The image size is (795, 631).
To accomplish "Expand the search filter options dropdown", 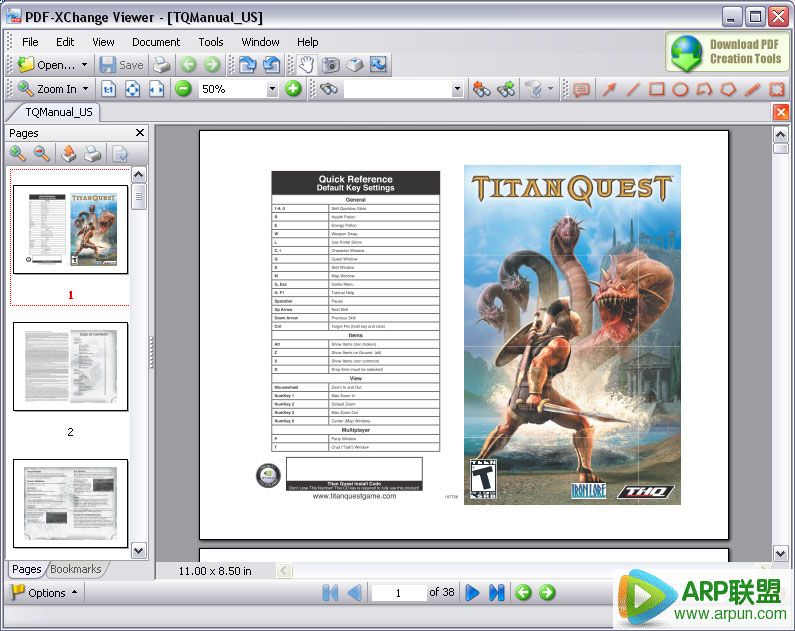I will pos(550,89).
